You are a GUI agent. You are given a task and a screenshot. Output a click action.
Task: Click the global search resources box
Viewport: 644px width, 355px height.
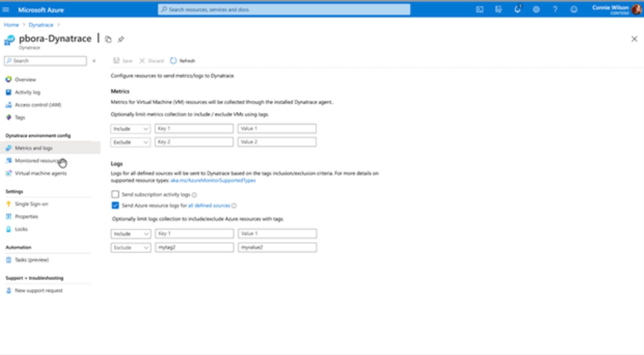pos(284,10)
